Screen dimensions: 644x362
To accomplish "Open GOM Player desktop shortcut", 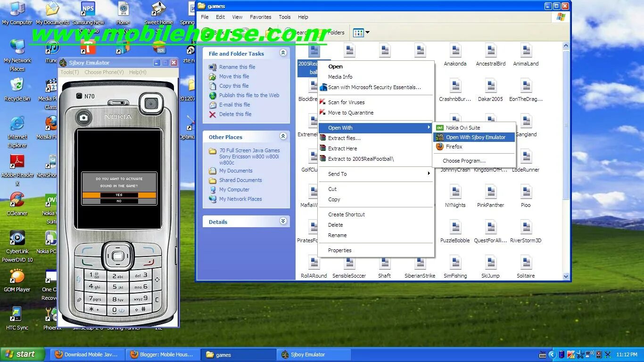I will click(x=17, y=280).
